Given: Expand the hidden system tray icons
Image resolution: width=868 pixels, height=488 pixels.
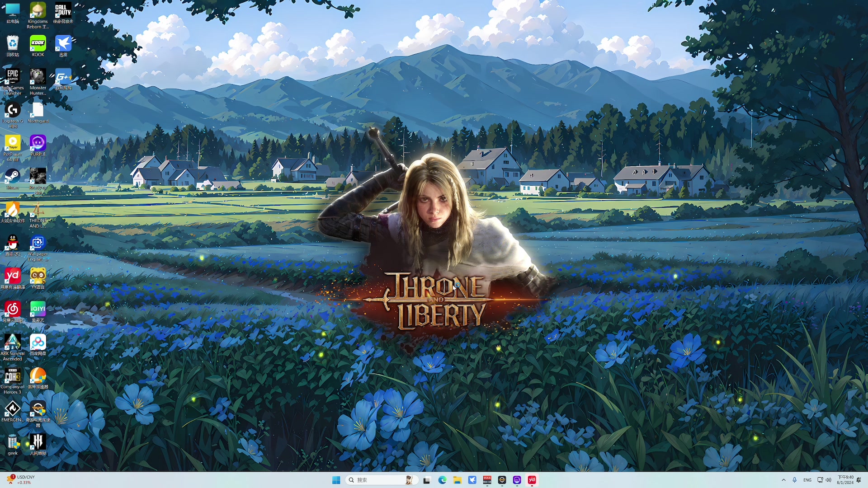Looking at the screenshot, I should point(783,480).
